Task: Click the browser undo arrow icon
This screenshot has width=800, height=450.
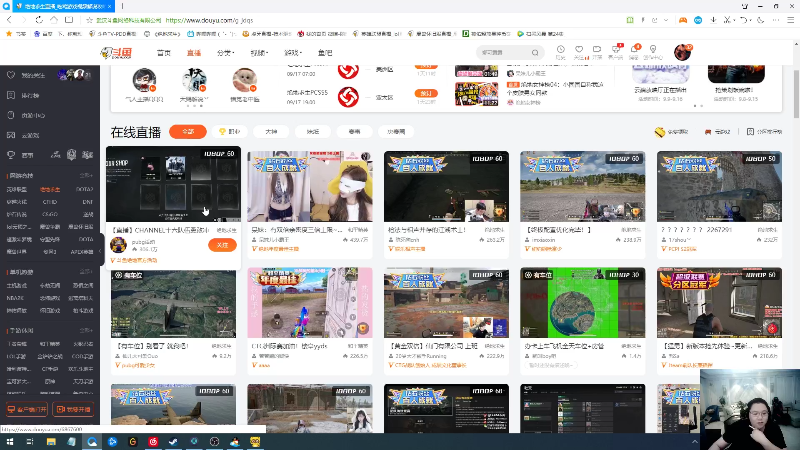Action: coord(744,20)
